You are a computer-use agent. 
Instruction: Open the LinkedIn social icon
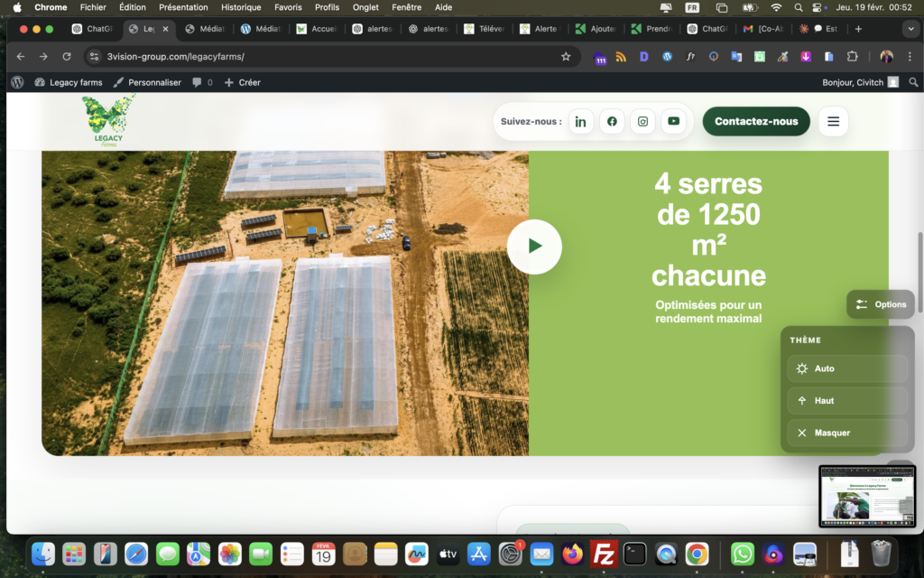pyautogui.click(x=581, y=121)
